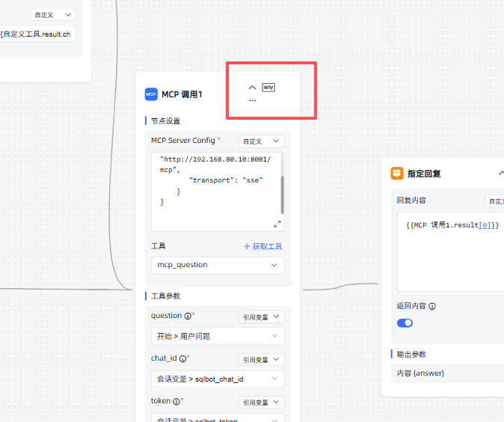Open the 开始 > 用户问题 variable selector
This screenshot has height=422, width=504.
point(218,336)
